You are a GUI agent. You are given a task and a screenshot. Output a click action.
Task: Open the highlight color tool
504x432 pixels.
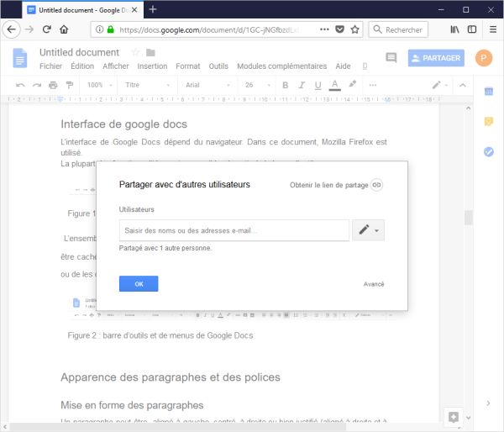[x=352, y=84]
